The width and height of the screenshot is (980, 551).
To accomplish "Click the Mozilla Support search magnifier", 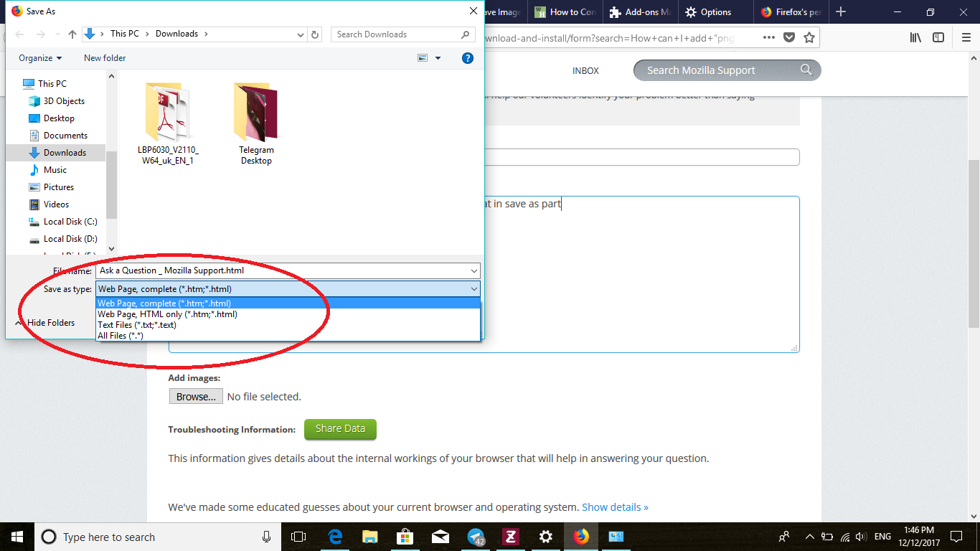I will point(806,70).
